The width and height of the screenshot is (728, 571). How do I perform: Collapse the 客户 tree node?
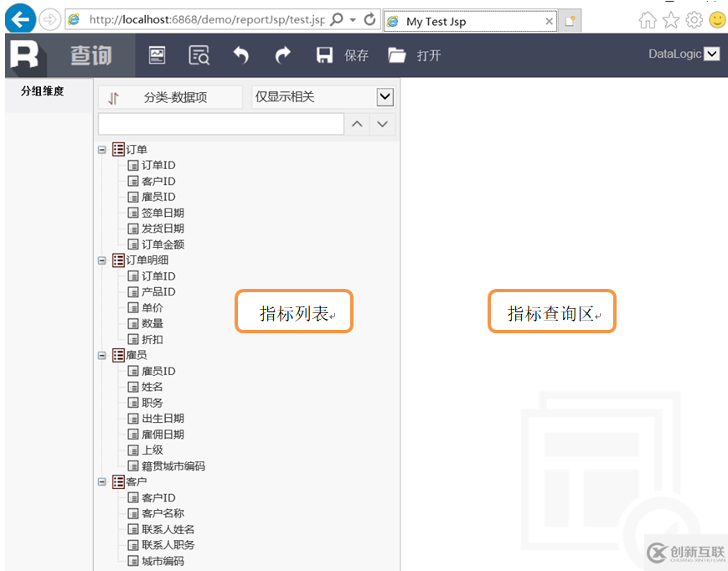click(x=102, y=482)
